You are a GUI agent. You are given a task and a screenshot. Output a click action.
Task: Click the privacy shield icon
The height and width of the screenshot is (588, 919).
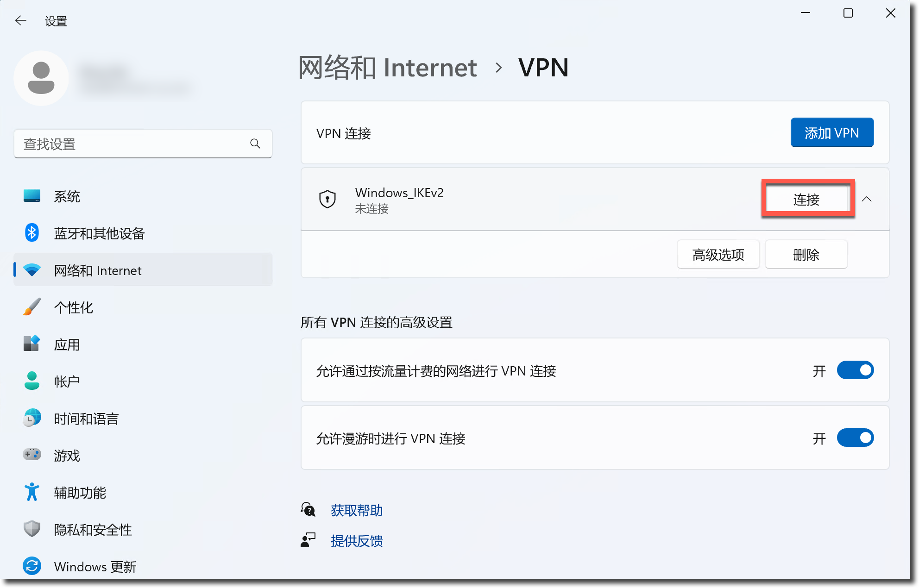point(32,529)
